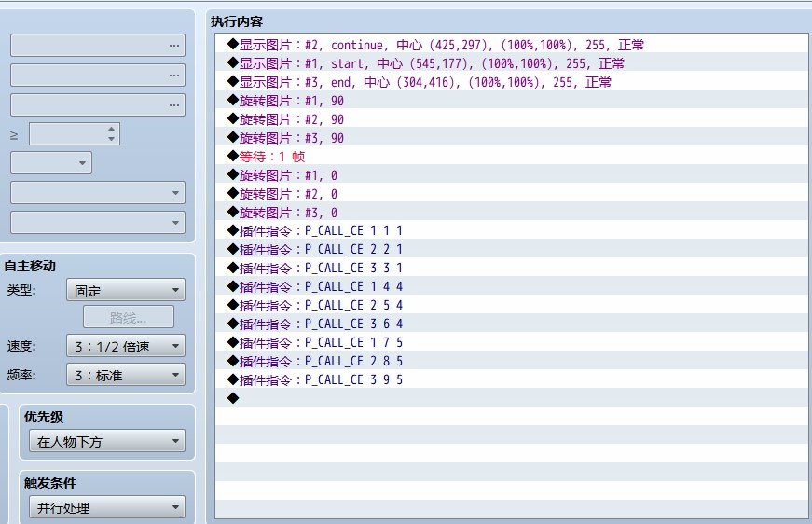Open the 频率 dropdown showing 3 : 标准
The image size is (812, 524).
(x=125, y=375)
